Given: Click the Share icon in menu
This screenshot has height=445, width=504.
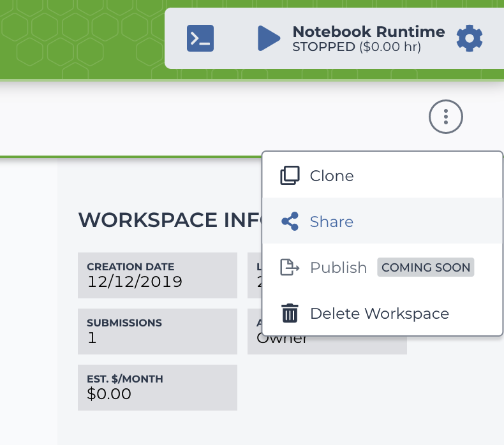Looking at the screenshot, I should click(x=290, y=221).
